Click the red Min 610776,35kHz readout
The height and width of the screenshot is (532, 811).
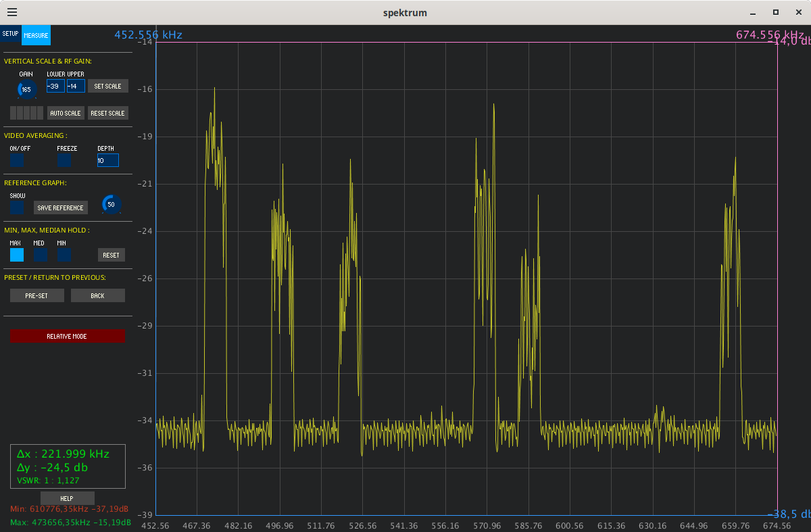(70, 508)
